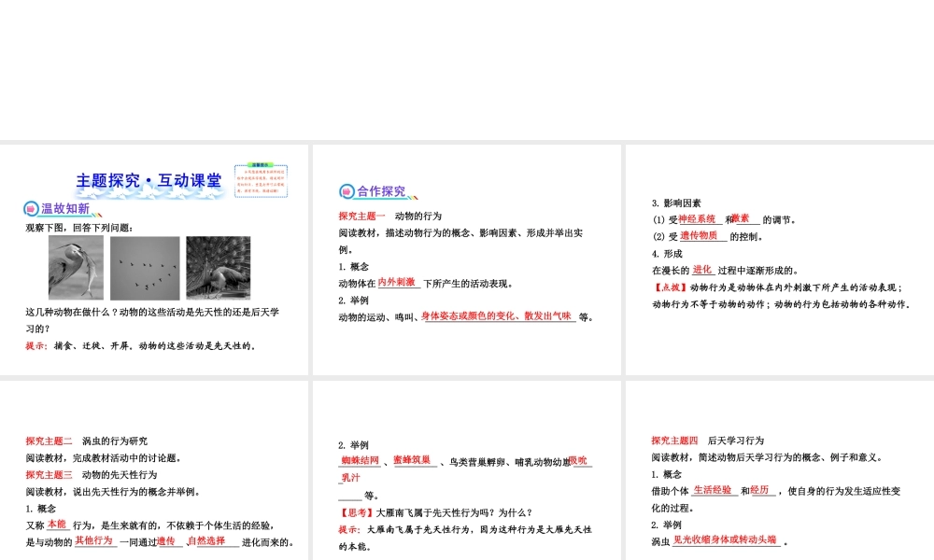Click the 合作探究 heading text
This screenshot has height=560, width=934.
pyautogui.click(x=381, y=191)
